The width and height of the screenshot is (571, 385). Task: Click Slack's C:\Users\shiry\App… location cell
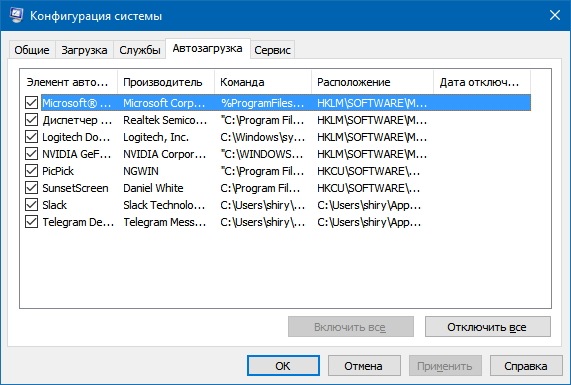coord(369,205)
